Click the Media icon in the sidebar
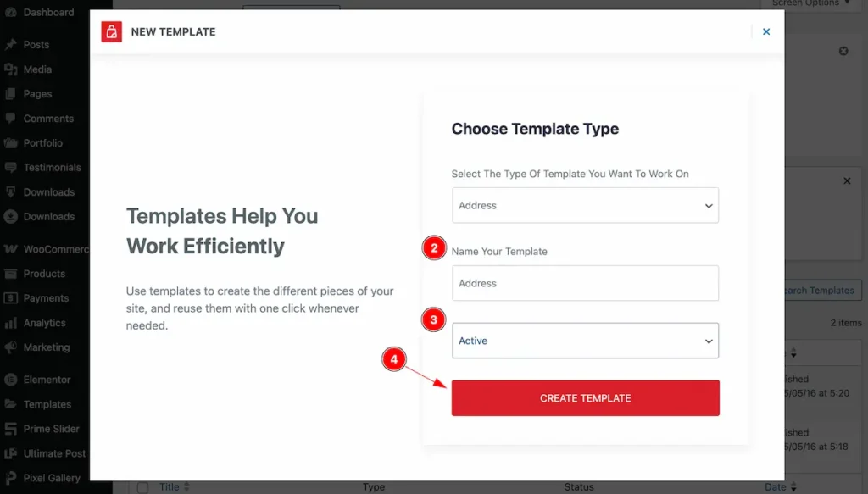 click(x=11, y=69)
